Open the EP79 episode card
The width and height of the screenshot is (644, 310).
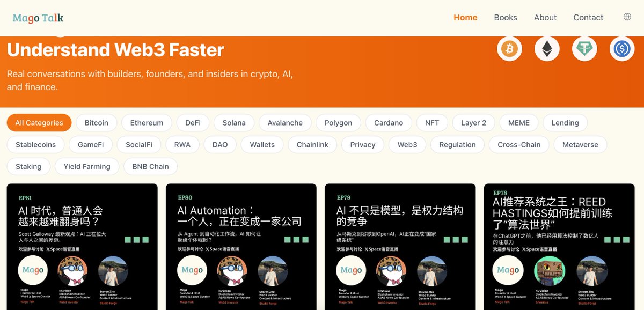400,247
